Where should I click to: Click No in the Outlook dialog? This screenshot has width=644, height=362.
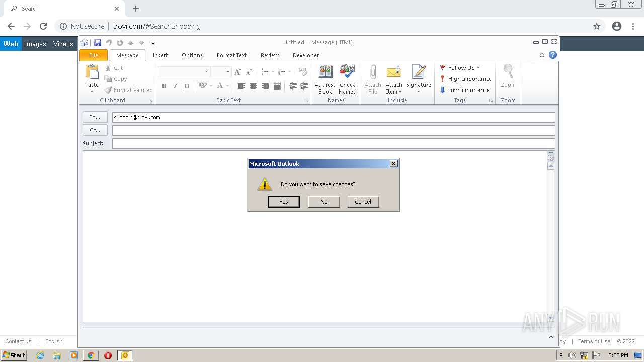click(x=324, y=202)
